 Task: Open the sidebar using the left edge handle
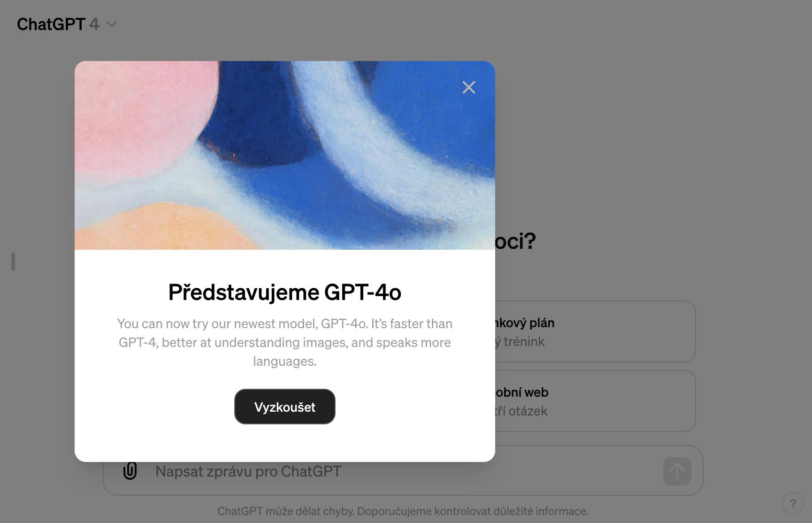tap(13, 261)
